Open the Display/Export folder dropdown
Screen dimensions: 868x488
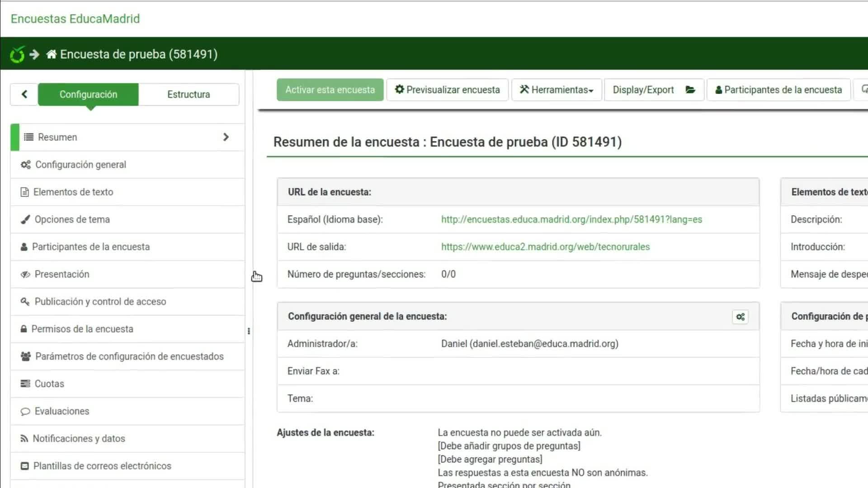coord(653,90)
